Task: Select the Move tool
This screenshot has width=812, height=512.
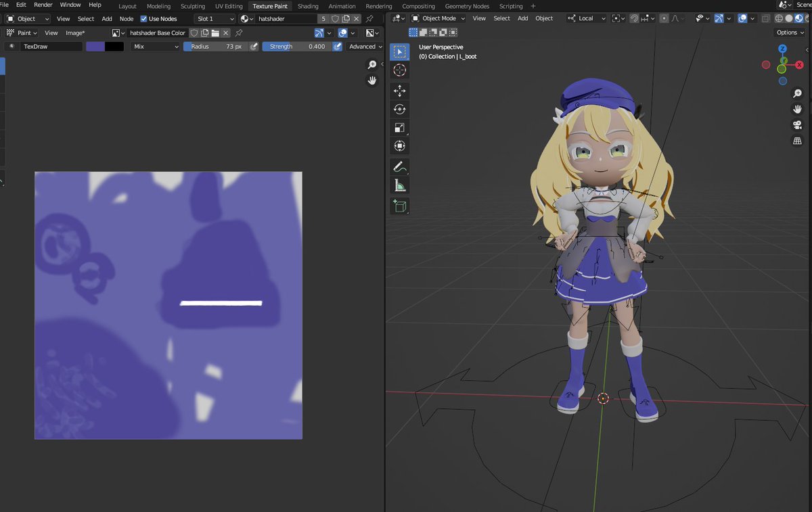Action: [400, 91]
